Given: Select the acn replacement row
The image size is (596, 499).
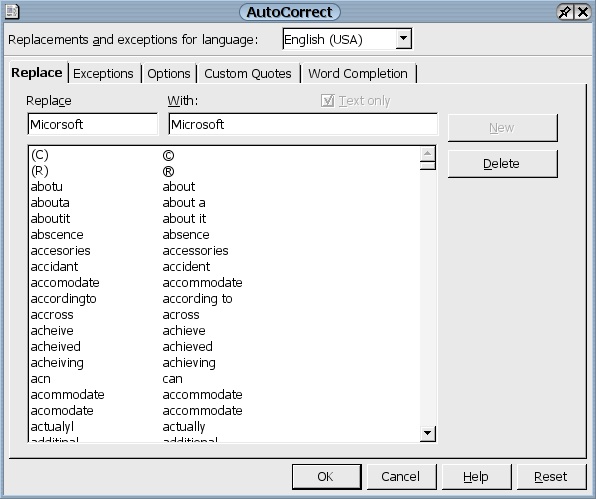Looking at the screenshot, I should pos(225,379).
